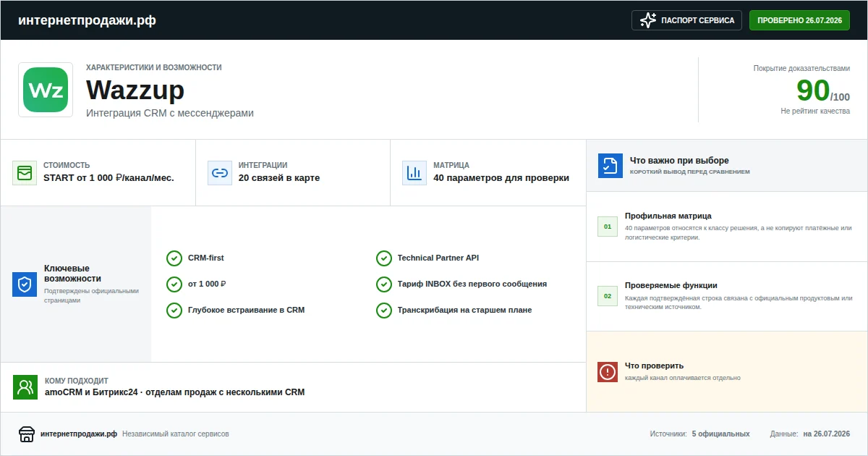The image size is (868, 456).
Task: Click the bar chart icon beside МАТРИЦА
Action: [x=414, y=173]
